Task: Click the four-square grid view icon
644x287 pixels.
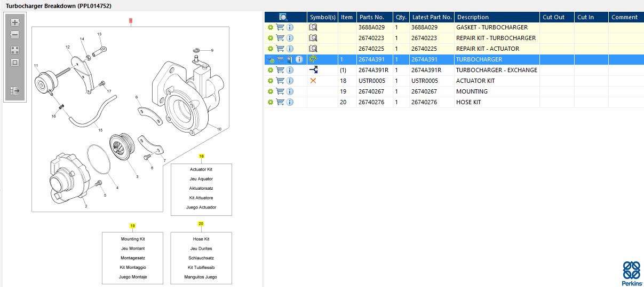Action: point(15,50)
